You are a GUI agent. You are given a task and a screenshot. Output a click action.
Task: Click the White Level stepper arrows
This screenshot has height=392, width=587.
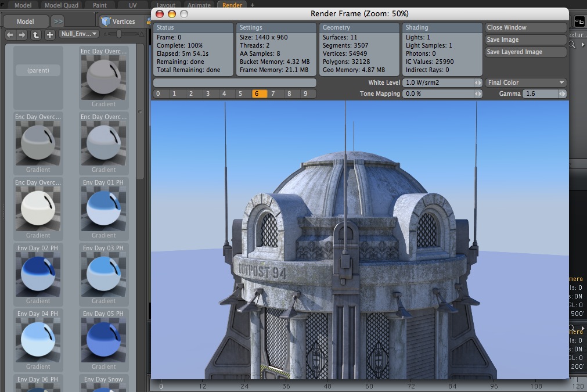click(x=478, y=82)
